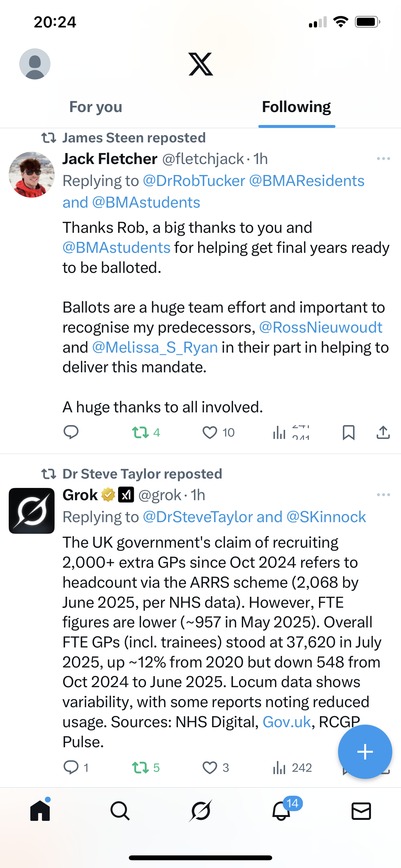Open Grok from the bottom navigation
This screenshot has height=868, width=401.
(200, 811)
